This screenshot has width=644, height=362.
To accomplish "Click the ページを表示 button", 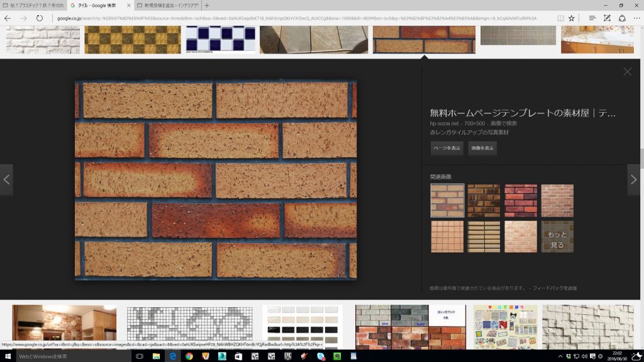I will (447, 148).
